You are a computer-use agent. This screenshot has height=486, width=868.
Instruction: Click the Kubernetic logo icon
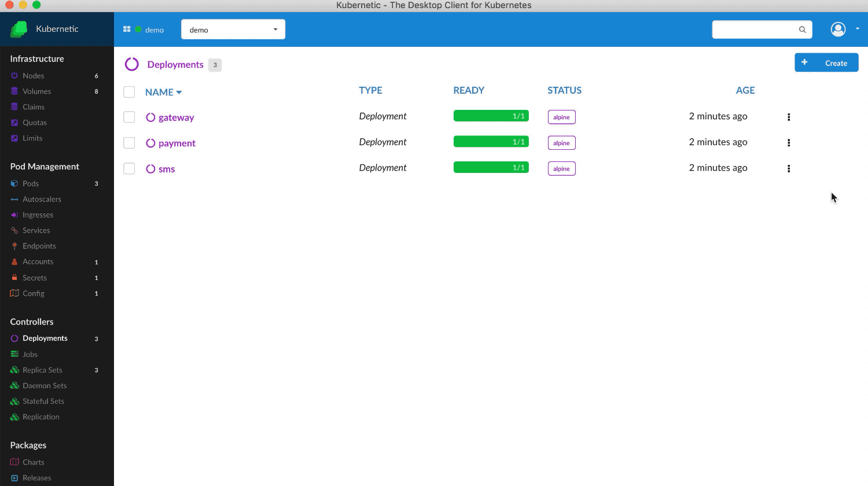point(19,29)
